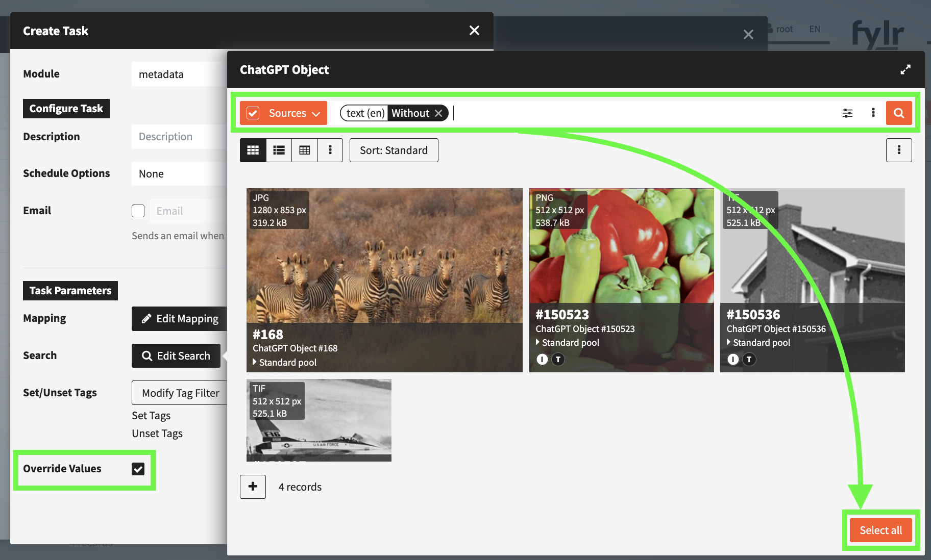
Task: Switch to table view of records
Action: (x=304, y=150)
